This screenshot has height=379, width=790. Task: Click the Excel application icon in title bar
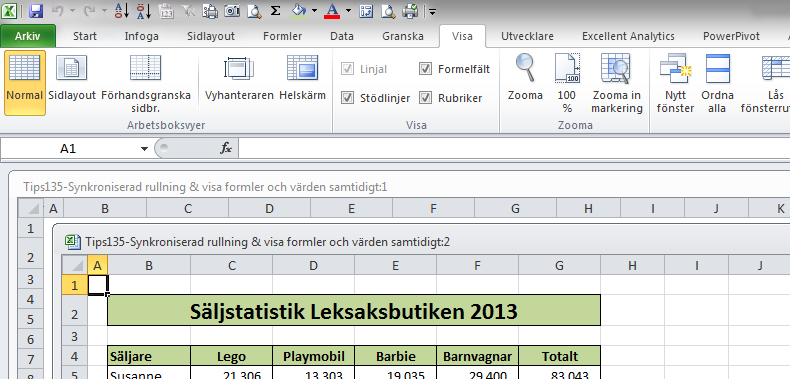tap(10, 10)
